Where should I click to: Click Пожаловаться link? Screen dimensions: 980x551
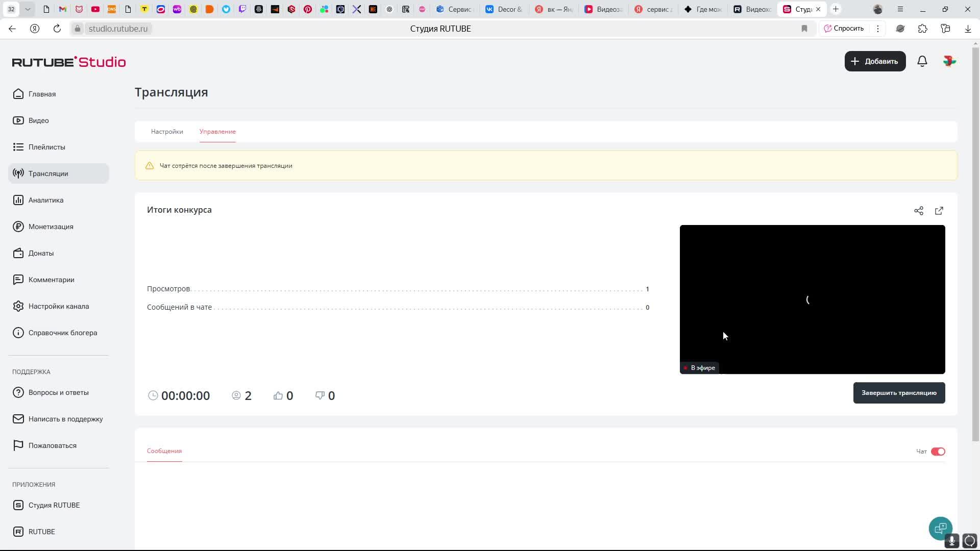click(58, 445)
